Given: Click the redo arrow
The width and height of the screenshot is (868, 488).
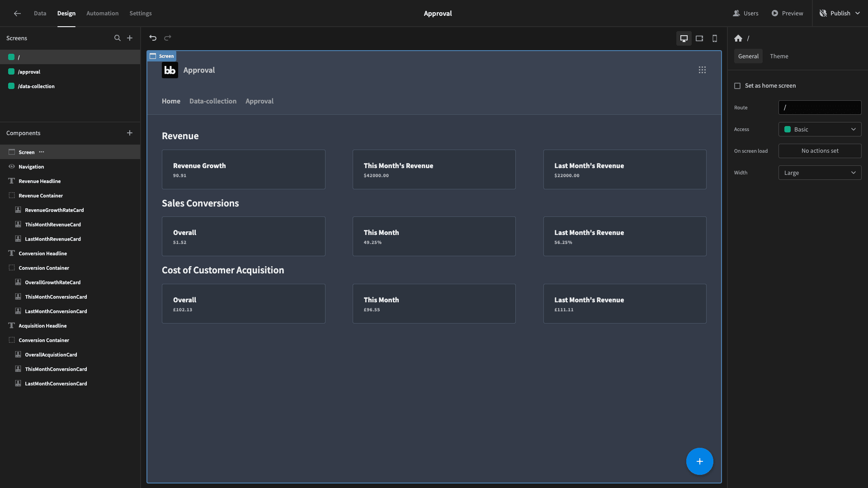Looking at the screenshot, I should pyautogui.click(x=168, y=38).
